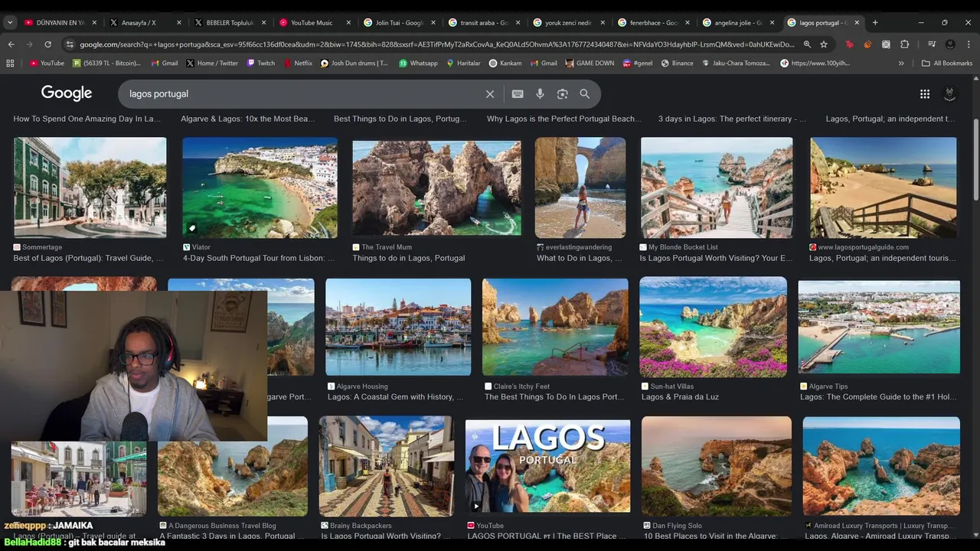Open the Sommertage green building thumbnail
Image resolution: width=980 pixels, height=551 pixels.
90,187
